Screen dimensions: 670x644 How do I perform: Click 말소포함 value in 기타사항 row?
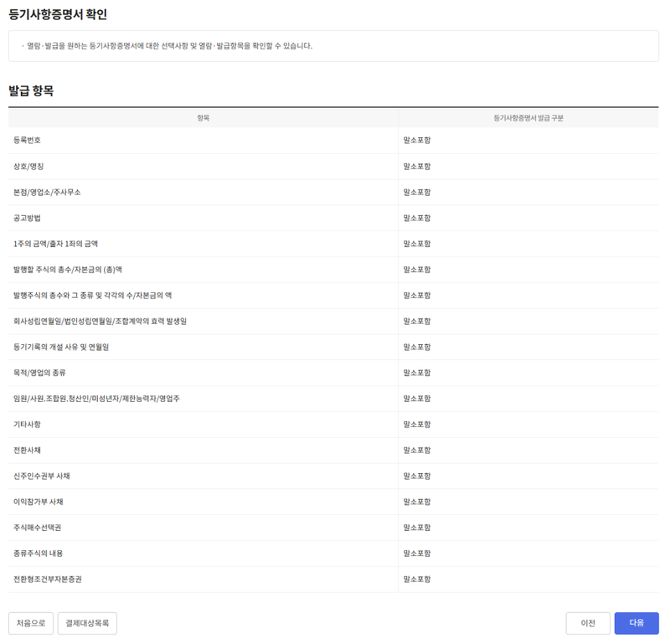(x=417, y=425)
